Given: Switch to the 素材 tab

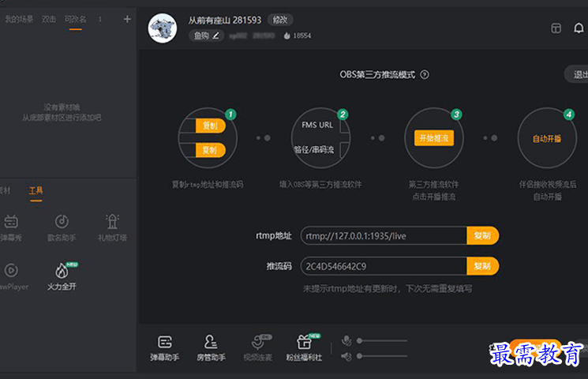Looking at the screenshot, I should pyautogui.click(x=6, y=190).
